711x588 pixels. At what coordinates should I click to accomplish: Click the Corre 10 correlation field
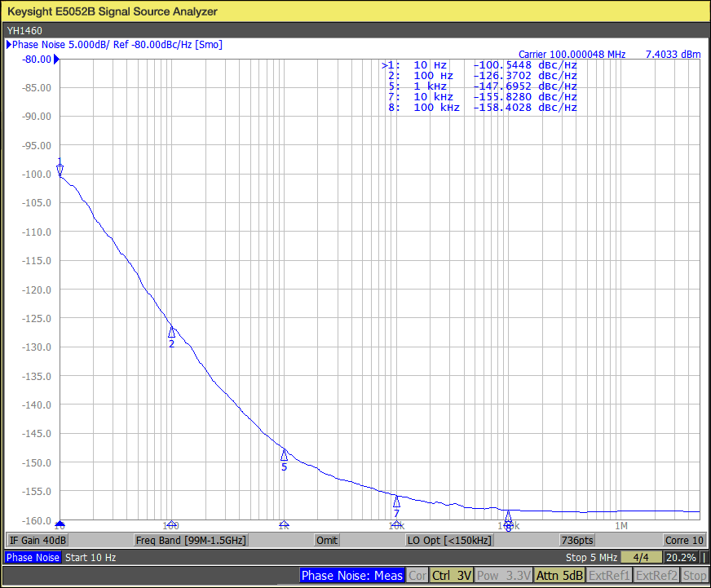click(x=684, y=541)
